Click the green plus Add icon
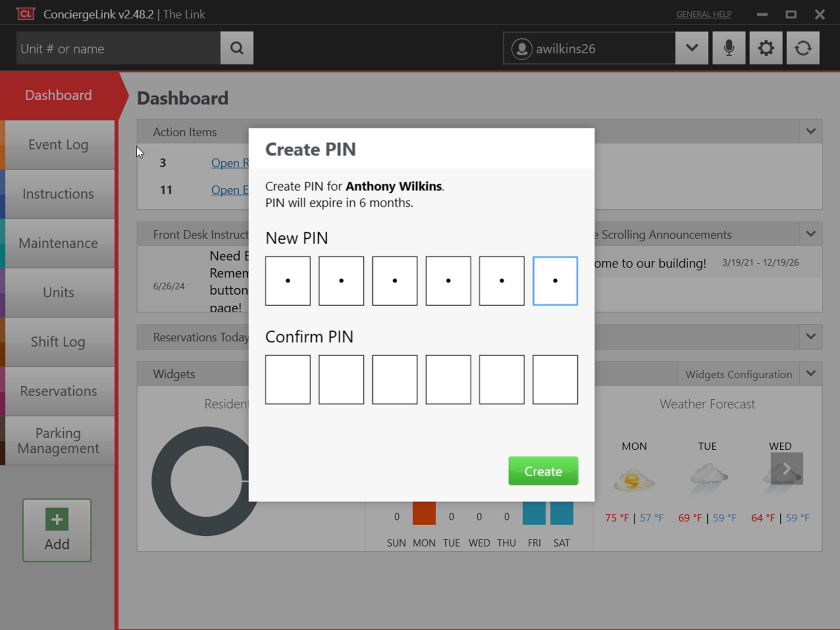 [57, 519]
